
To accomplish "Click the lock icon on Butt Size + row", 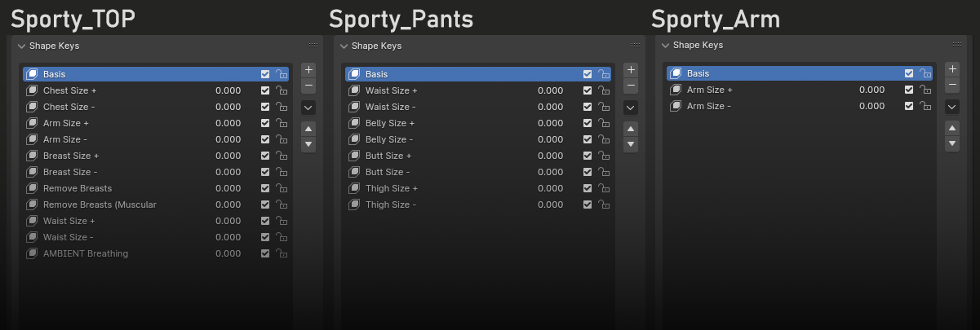I will [x=604, y=156].
